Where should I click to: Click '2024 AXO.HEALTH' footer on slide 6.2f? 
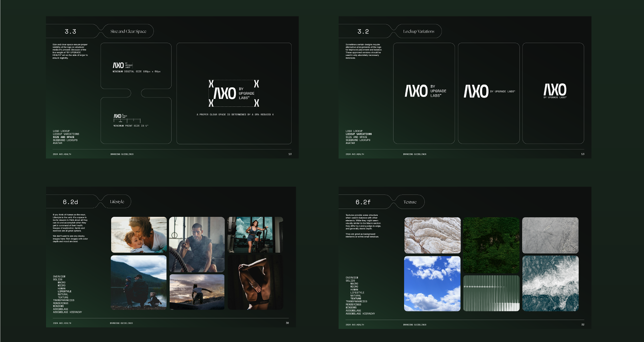pyautogui.click(x=355, y=325)
